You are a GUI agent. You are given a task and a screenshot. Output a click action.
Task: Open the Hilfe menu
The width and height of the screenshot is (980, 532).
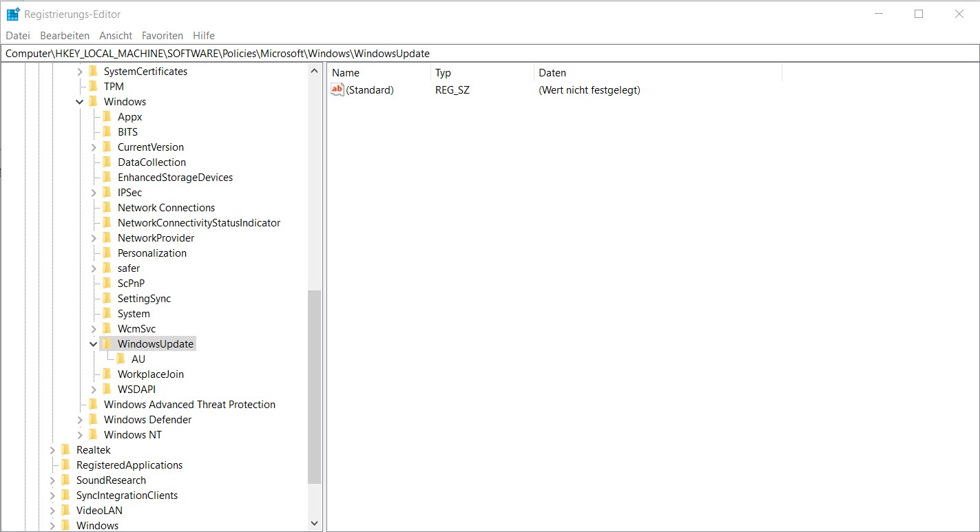(x=204, y=35)
